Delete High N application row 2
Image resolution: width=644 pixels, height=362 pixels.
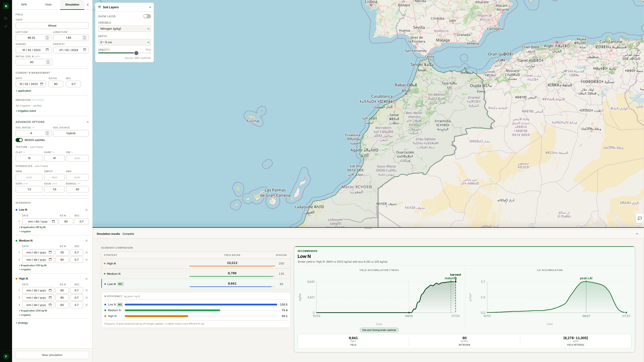(x=87, y=298)
